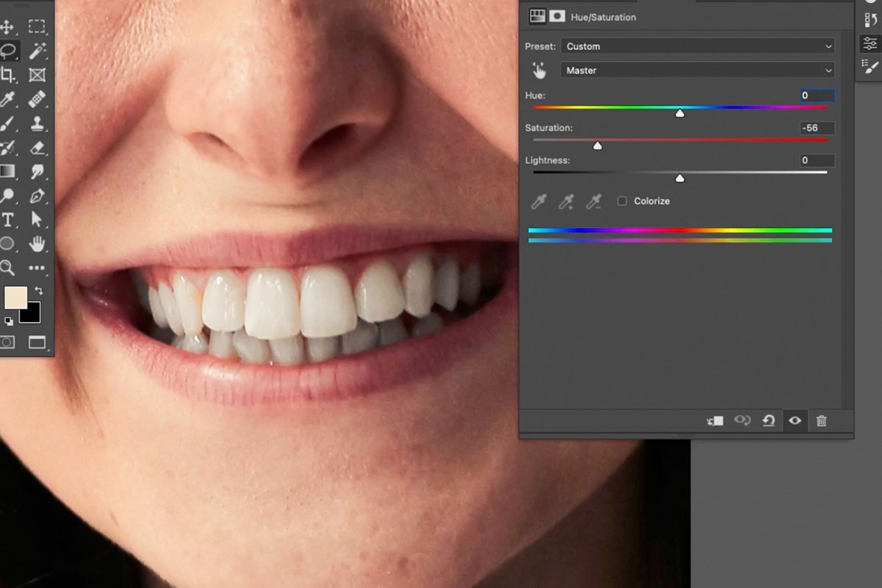Select the Pen tool
The width and height of the screenshot is (882, 588).
tap(37, 196)
